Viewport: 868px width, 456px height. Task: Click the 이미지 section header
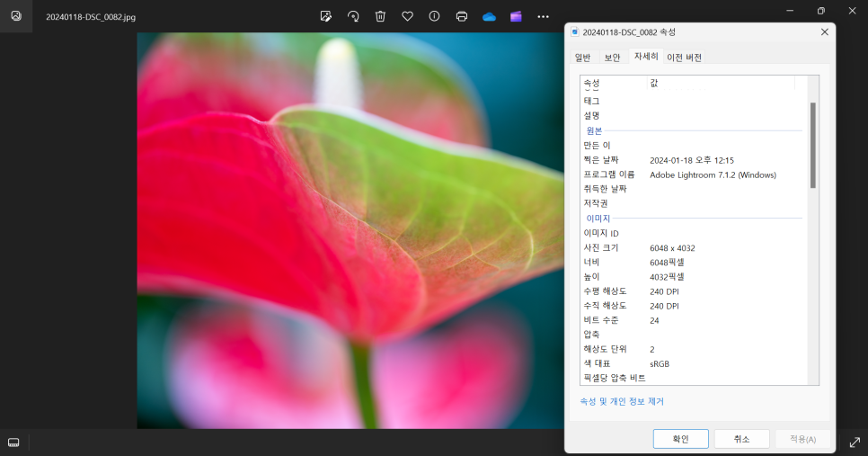coord(598,219)
